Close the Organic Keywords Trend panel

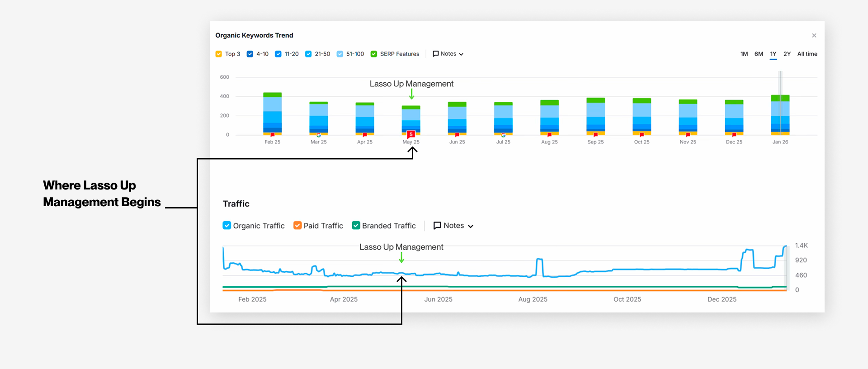[814, 36]
